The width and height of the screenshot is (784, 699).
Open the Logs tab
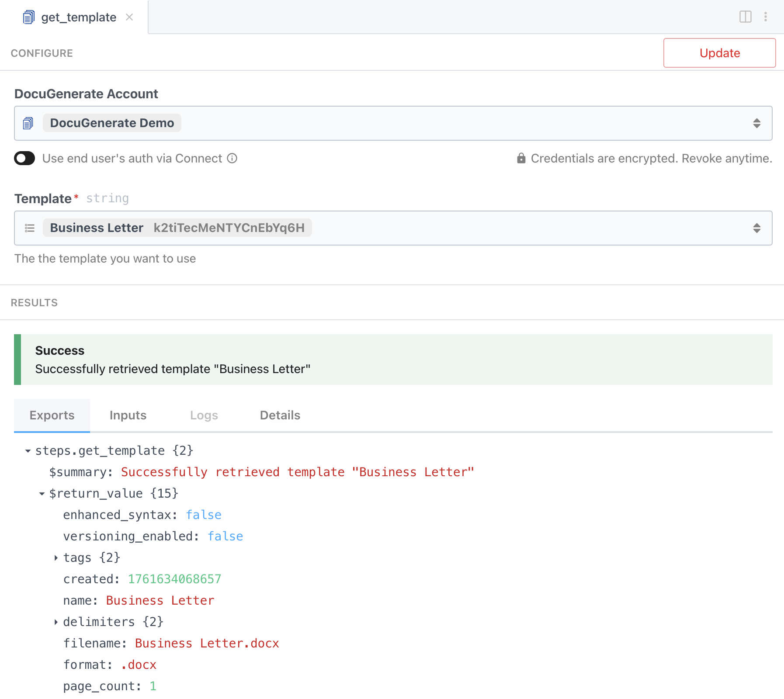pos(204,415)
